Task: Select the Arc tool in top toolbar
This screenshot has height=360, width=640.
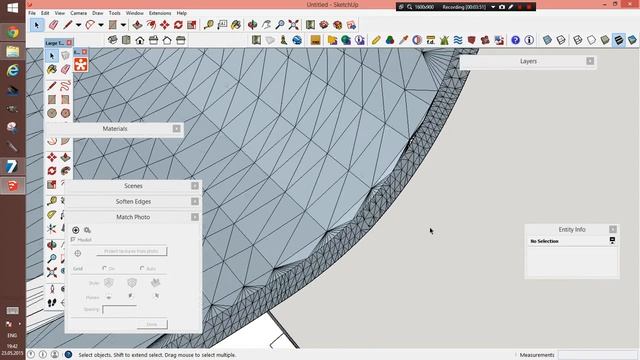Action: click(x=90, y=25)
